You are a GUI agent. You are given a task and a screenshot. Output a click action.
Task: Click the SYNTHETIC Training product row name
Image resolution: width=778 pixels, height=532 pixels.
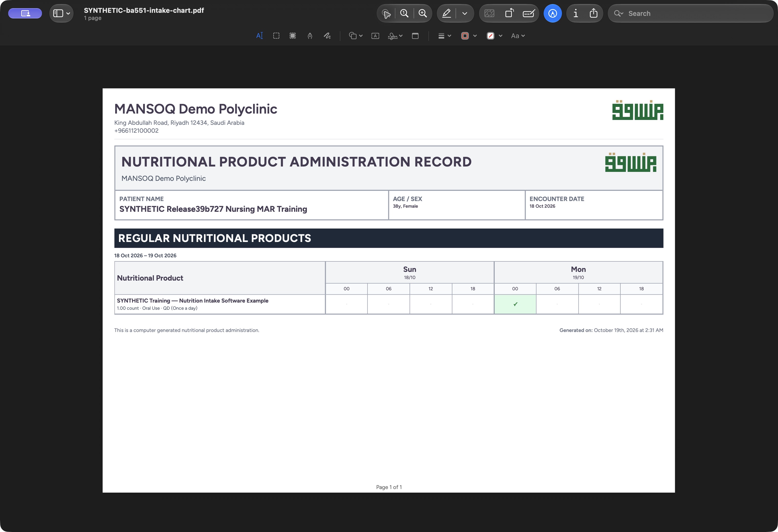click(192, 301)
